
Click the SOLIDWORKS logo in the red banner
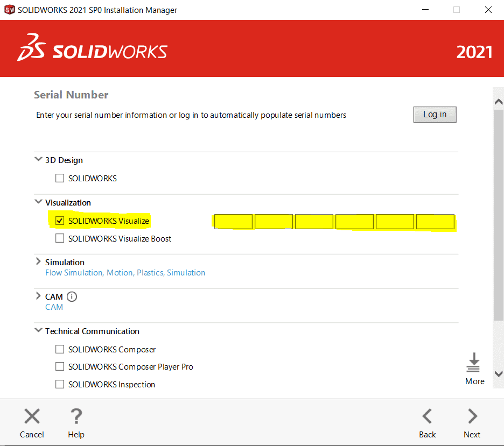[92, 48]
